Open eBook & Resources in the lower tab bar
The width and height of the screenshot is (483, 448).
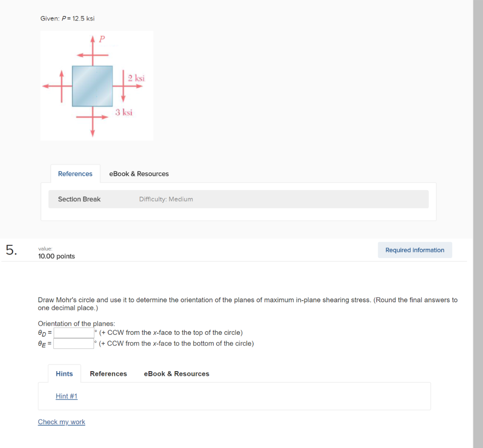(176, 373)
